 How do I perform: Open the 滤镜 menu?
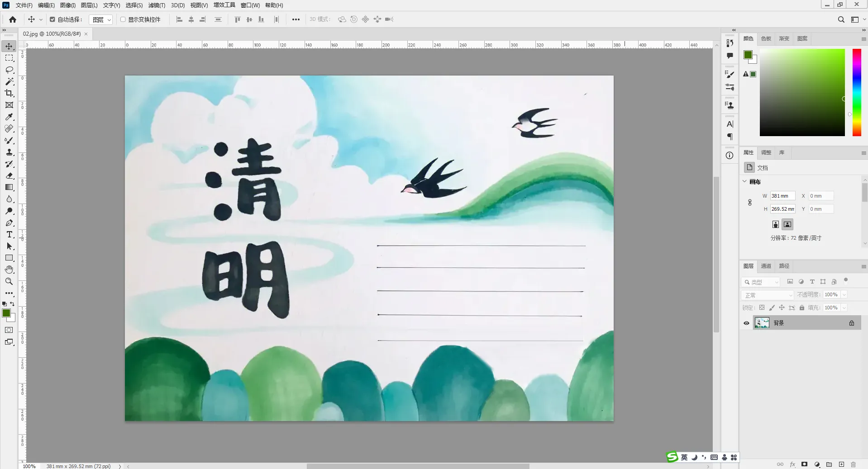pyautogui.click(x=156, y=5)
